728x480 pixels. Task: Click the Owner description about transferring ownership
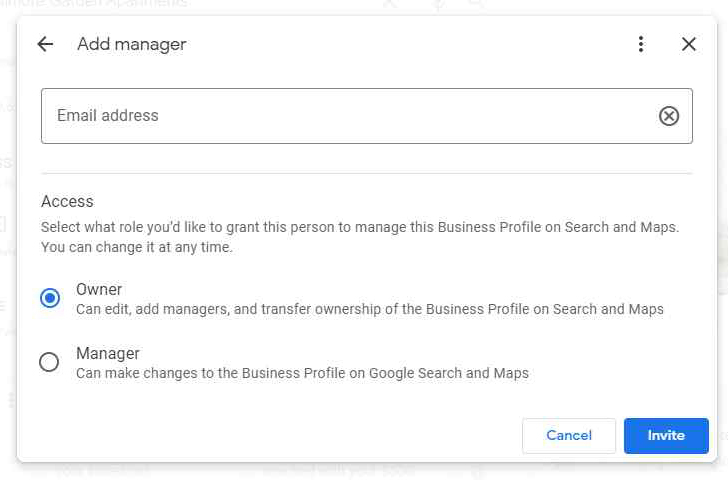click(369, 310)
